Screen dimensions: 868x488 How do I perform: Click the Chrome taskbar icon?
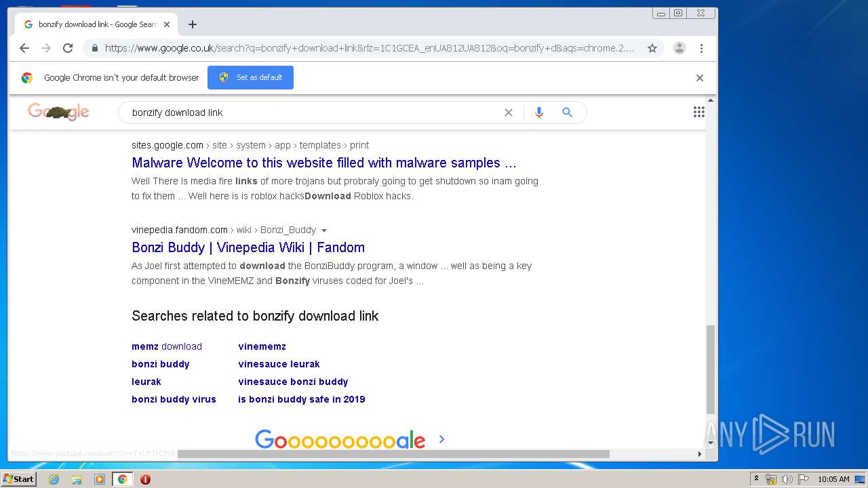coord(122,479)
